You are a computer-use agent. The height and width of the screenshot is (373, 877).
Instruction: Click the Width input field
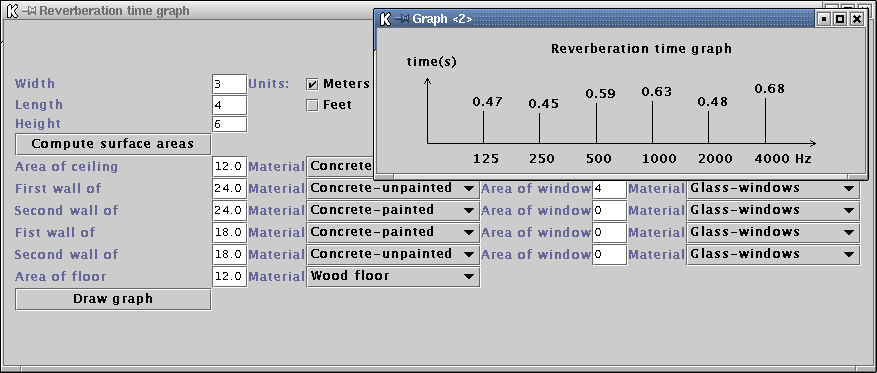click(x=229, y=84)
